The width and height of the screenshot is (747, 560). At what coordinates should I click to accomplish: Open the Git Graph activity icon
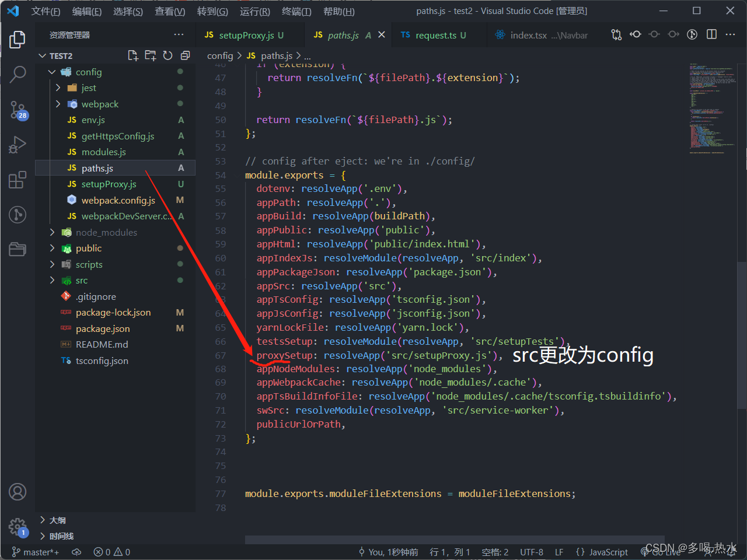[18, 215]
